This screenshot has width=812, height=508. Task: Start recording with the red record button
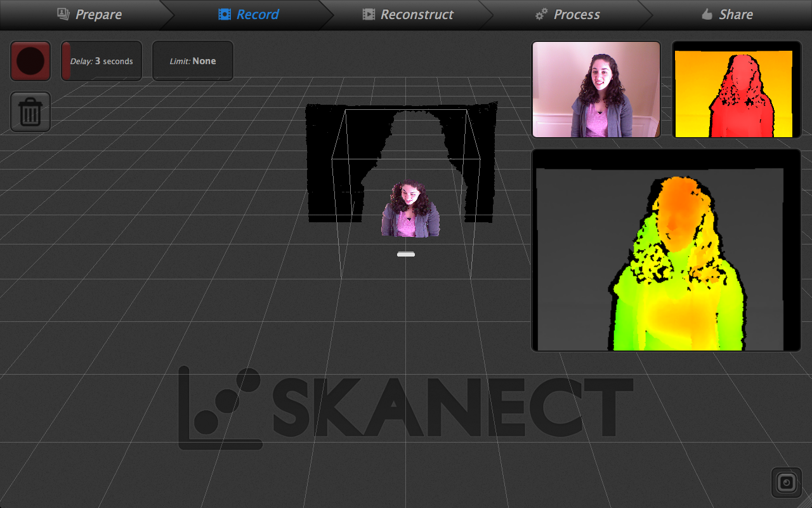coord(30,61)
